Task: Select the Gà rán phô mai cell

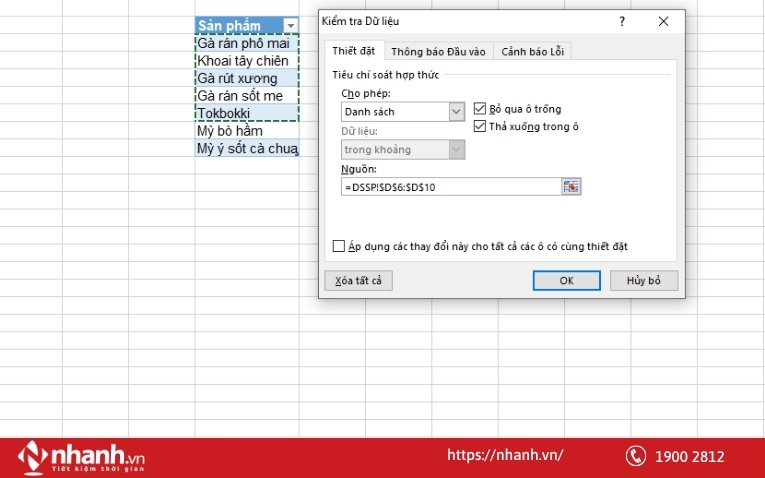Action: 246,44
